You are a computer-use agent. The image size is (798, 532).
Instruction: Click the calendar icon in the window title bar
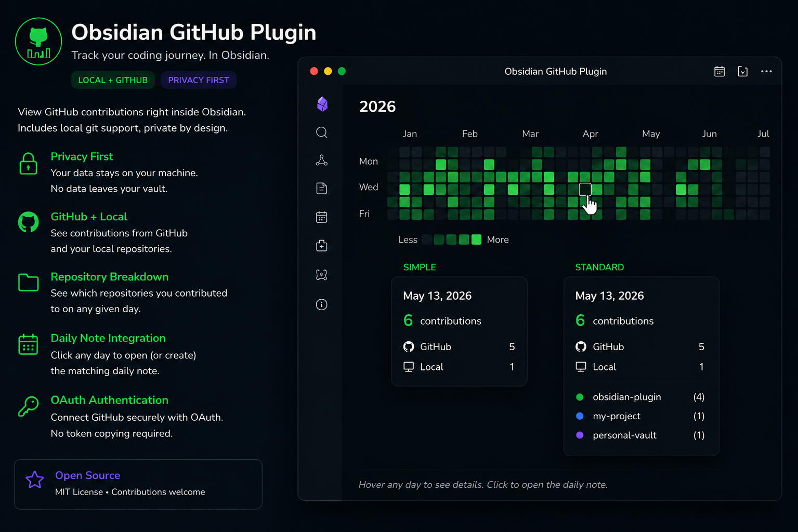719,71
